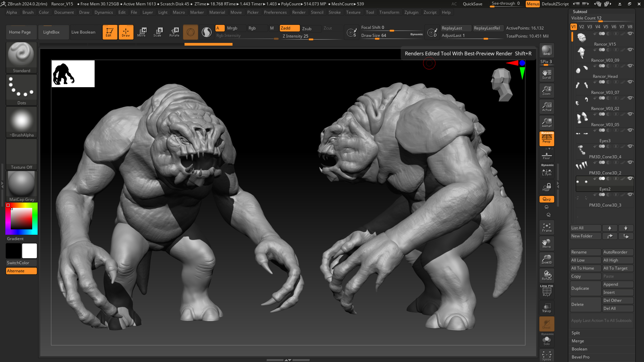Open the Stroke menu

click(334, 12)
